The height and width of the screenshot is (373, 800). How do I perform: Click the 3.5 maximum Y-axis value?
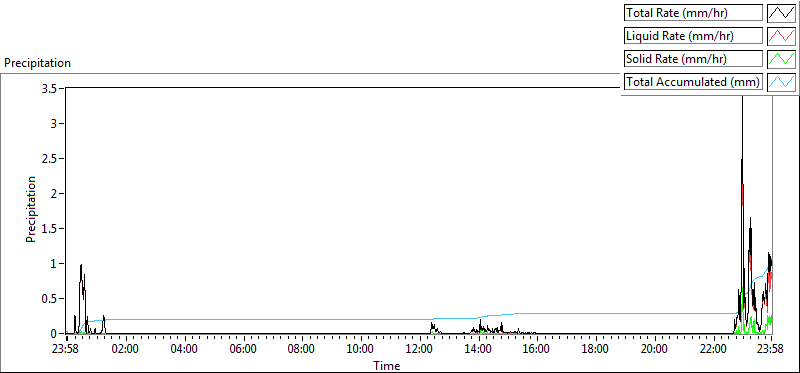53,88
